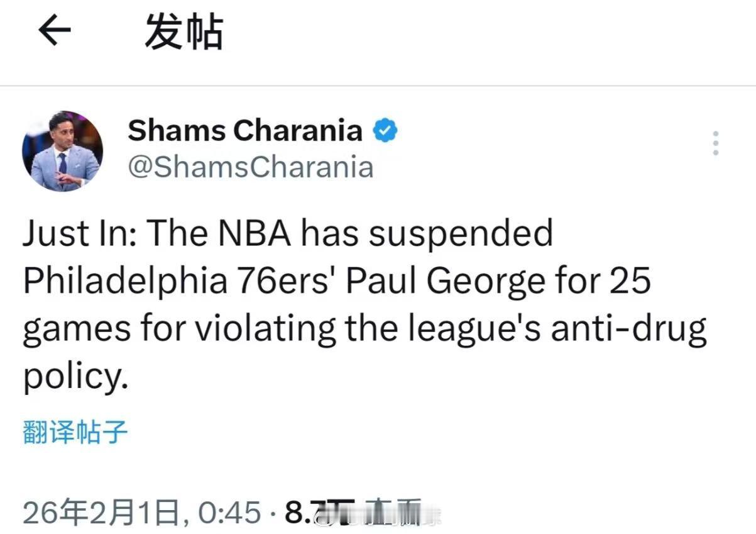Select the post detail header bar
The height and width of the screenshot is (534, 756).
[x=377, y=38]
